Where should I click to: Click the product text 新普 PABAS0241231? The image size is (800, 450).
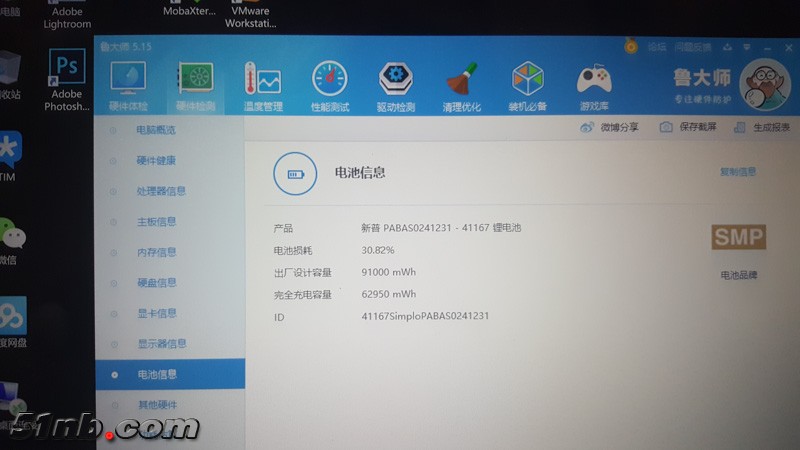[406, 228]
